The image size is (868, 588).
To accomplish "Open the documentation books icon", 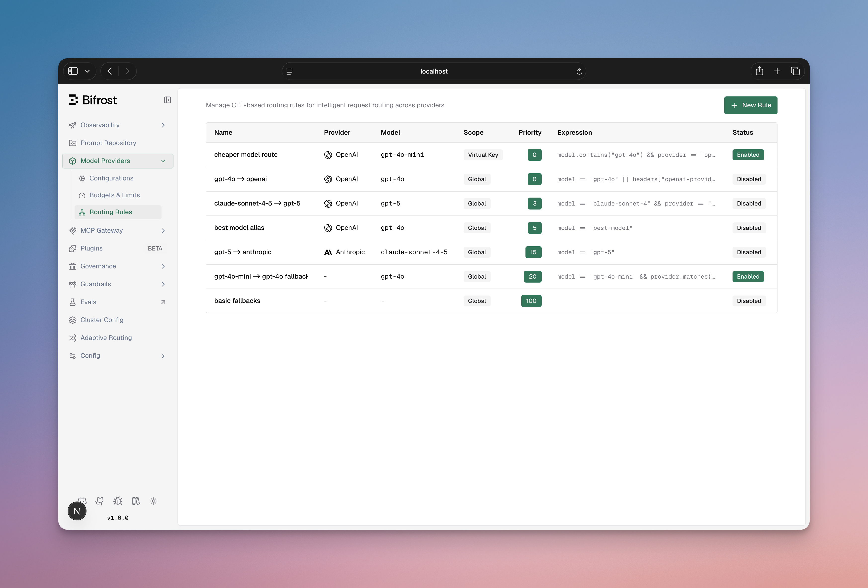I will pyautogui.click(x=135, y=501).
